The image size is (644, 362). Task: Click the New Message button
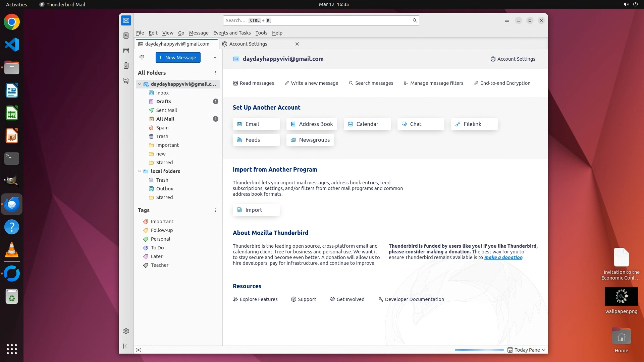click(x=178, y=58)
